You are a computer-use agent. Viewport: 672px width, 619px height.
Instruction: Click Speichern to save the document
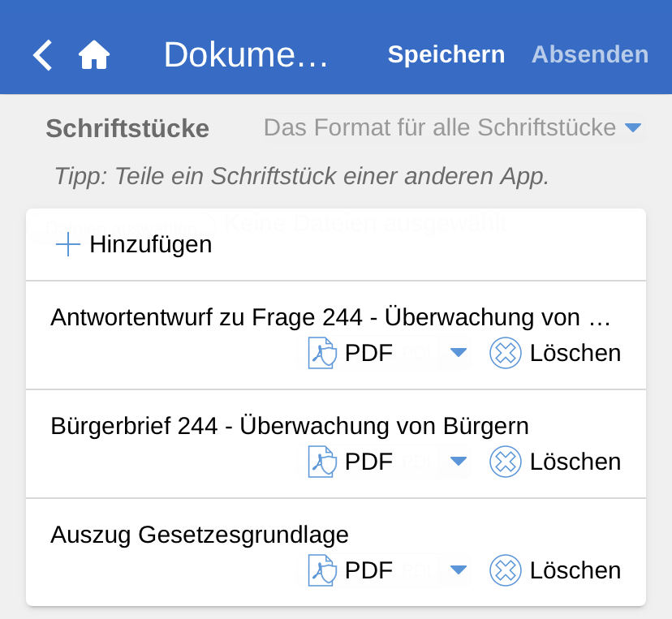pyautogui.click(x=446, y=54)
